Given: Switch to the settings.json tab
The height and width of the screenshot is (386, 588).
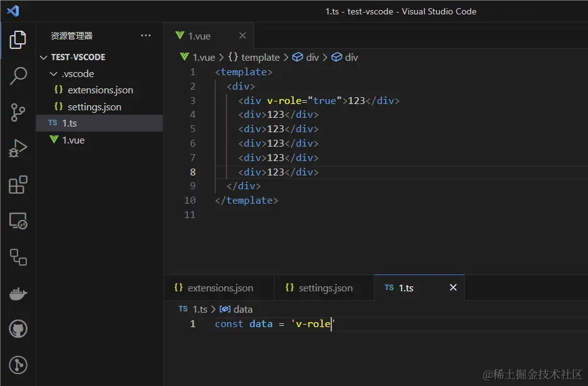Looking at the screenshot, I should [325, 288].
